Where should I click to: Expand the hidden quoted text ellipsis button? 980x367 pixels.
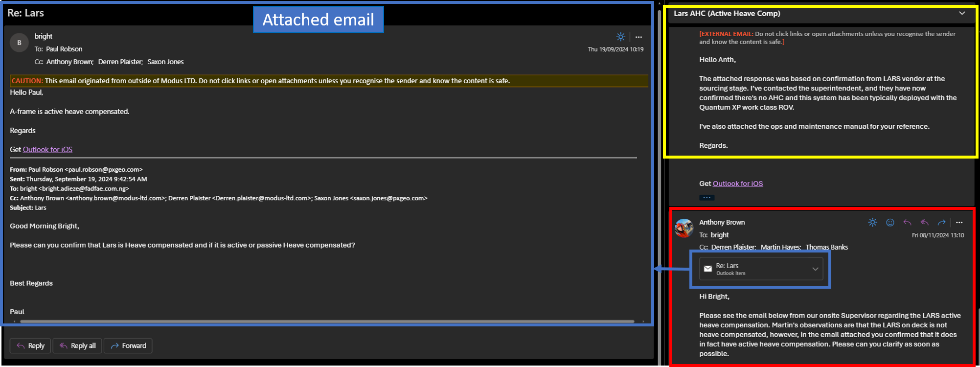(707, 198)
